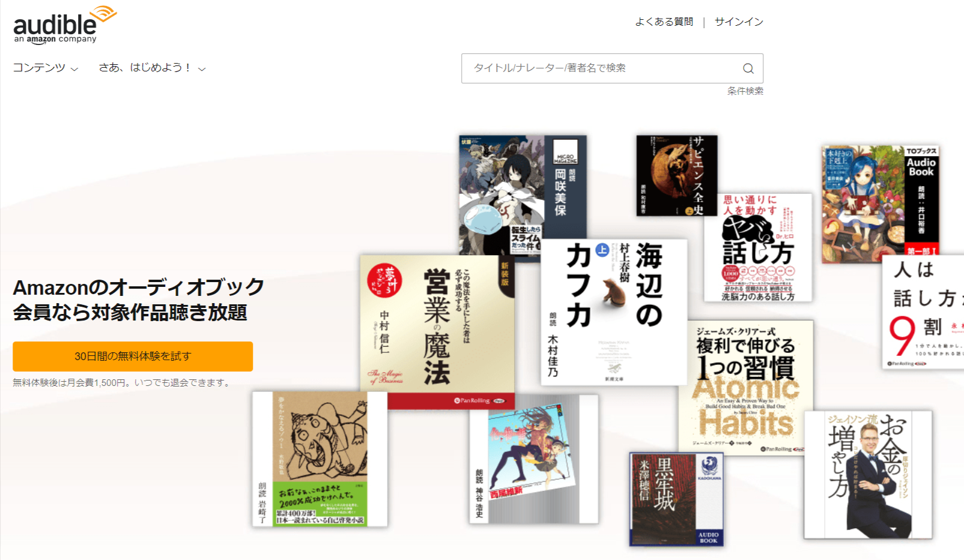The height and width of the screenshot is (560, 964).
Task: Click the サインイン link
Action: [739, 22]
